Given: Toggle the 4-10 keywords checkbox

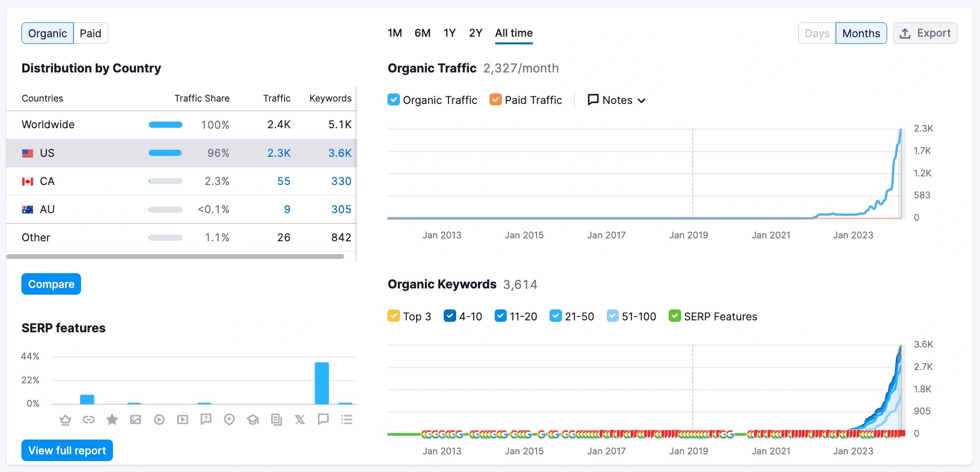Looking at the screenshot, I should (x=450, y=316).
